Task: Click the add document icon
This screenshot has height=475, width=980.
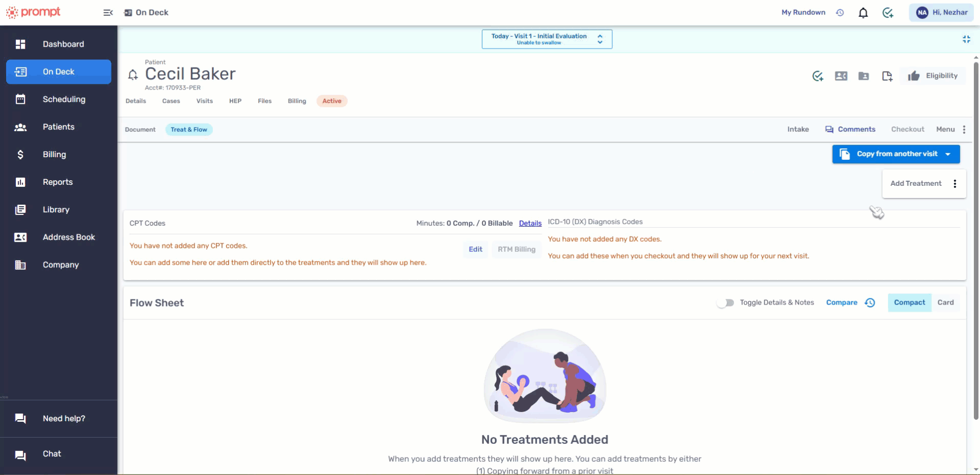Action: (887, 76)
